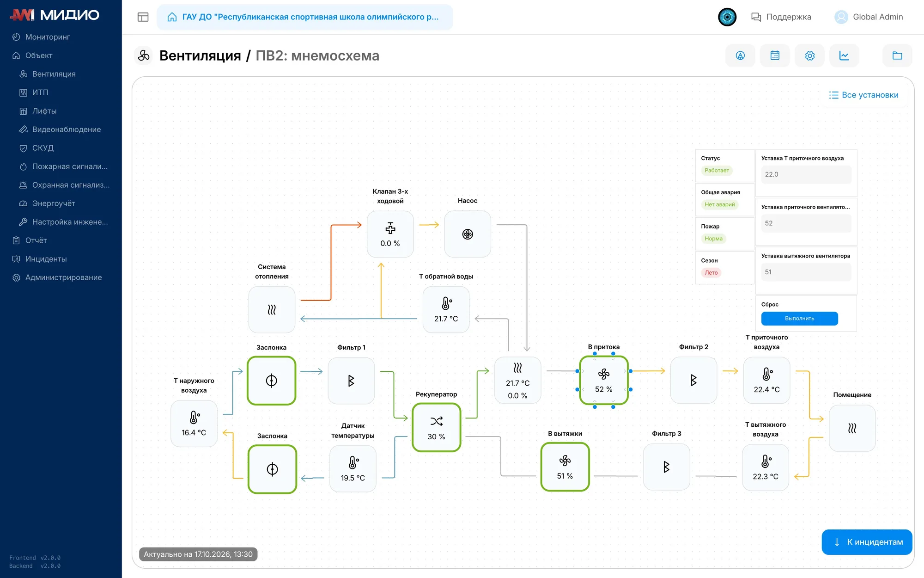Click the supply air temperature sensor 22.4 °C
The height and width of the screenshot is (578, 924).
[766, 380]
